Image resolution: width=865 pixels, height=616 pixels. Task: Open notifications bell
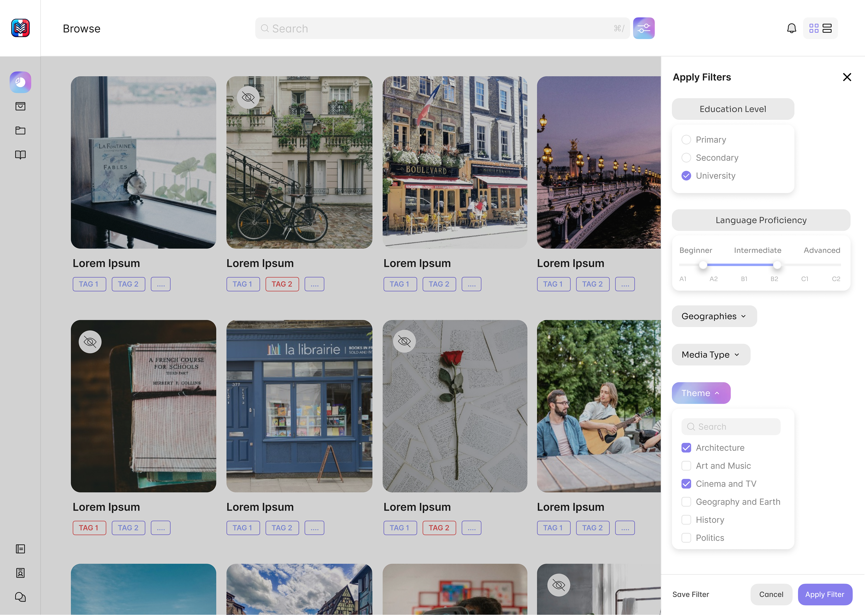tap(791, 28)
